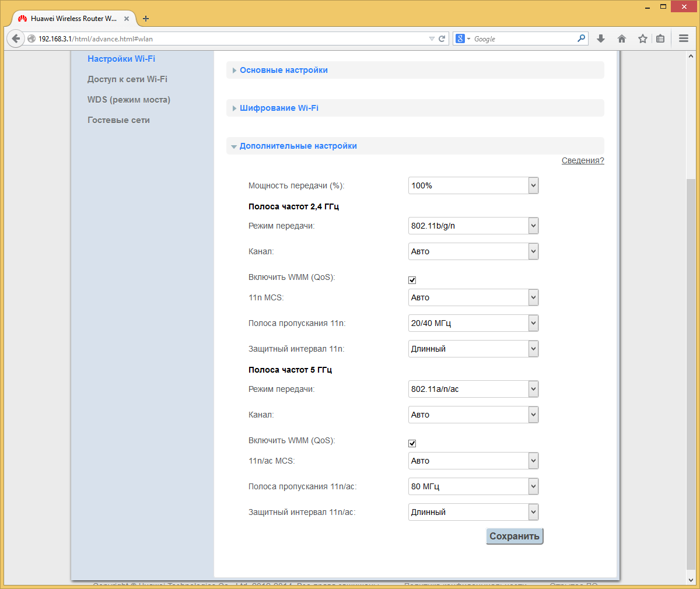Open Полоса пропускания 11n/ac dropdown 80 МГц
The width and height of the screenshot is (700, 589).
[x=473, y=486]
